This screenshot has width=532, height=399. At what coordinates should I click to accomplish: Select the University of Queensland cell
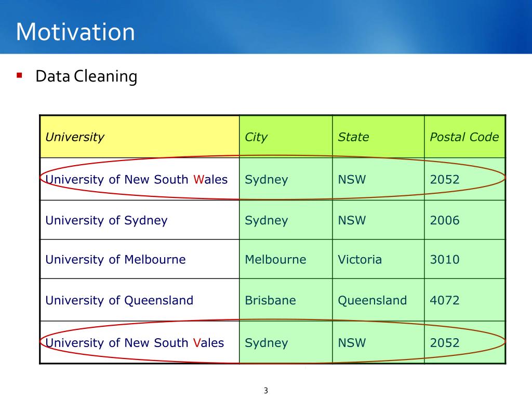pos(139,300)
